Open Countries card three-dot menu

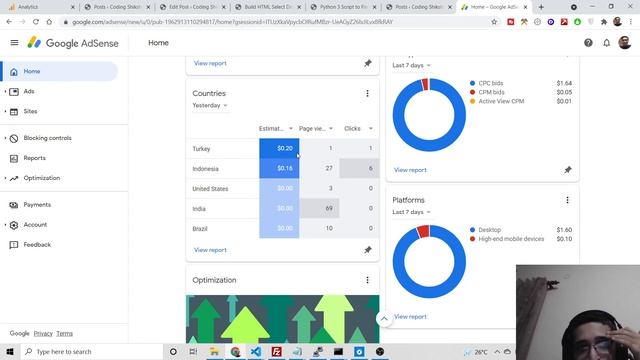point(367,93)
